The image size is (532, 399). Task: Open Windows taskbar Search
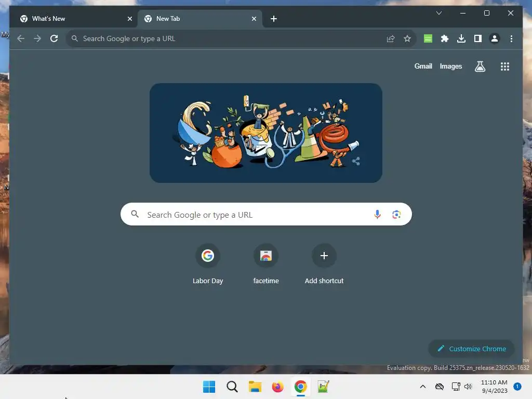click(x=232, y=387)
